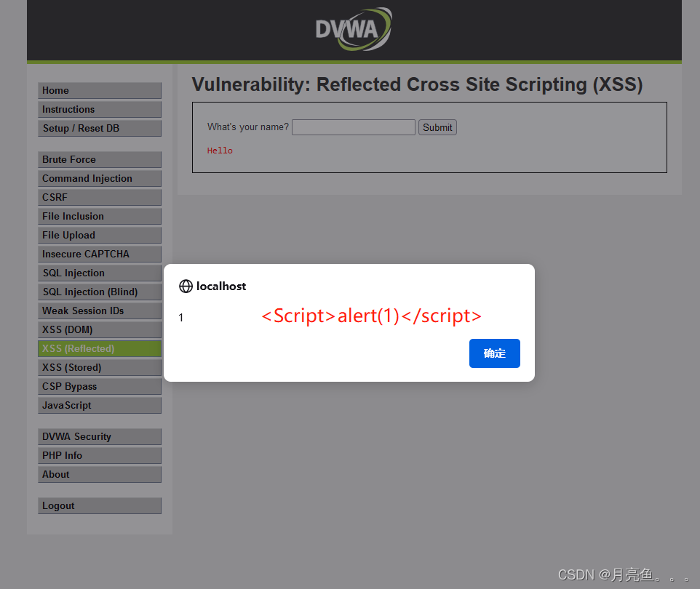
Task: Open SQL Injection (Blind) module
Action: click(100, 292)
